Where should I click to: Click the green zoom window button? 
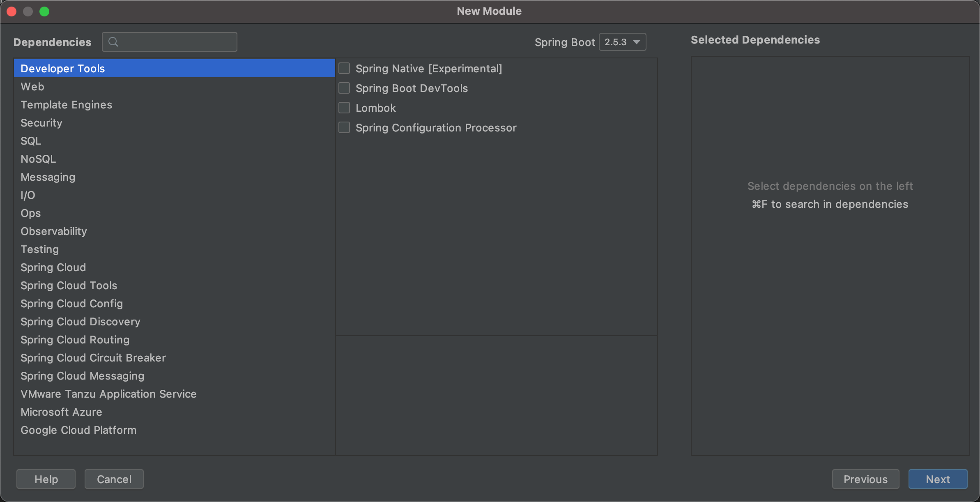[x=44, y=12]
